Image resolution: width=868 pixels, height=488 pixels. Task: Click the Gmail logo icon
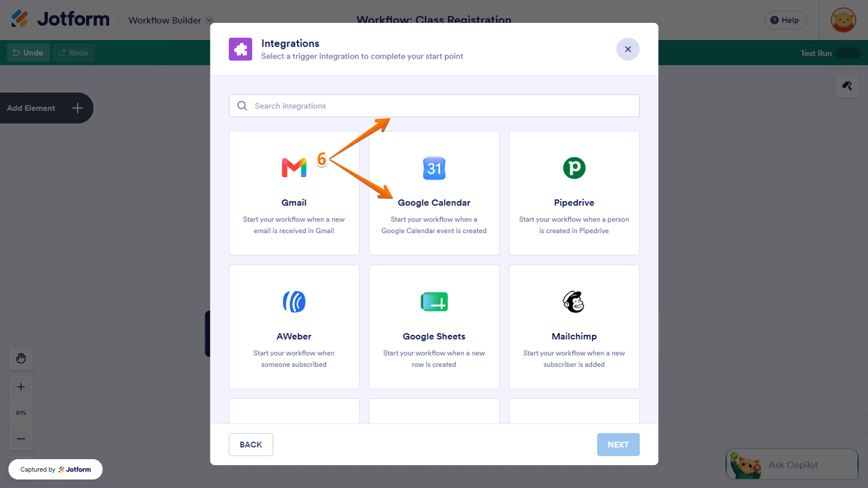point(294,167)
